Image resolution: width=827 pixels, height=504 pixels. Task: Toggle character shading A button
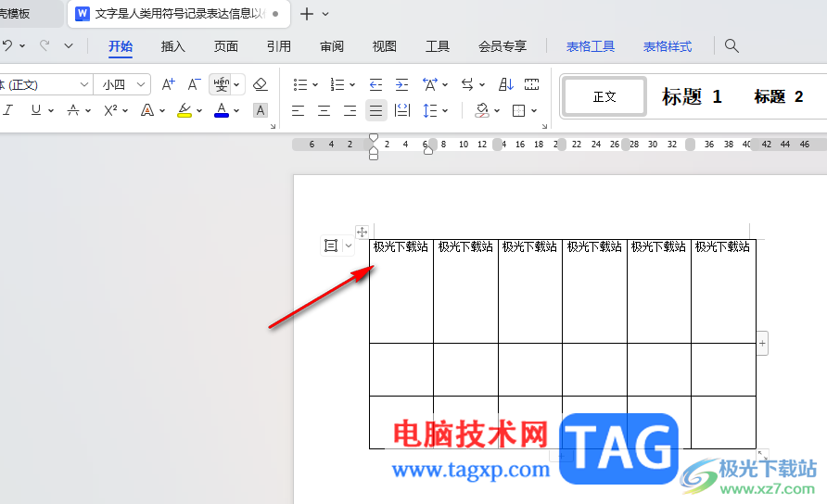[x=260, y=110]
